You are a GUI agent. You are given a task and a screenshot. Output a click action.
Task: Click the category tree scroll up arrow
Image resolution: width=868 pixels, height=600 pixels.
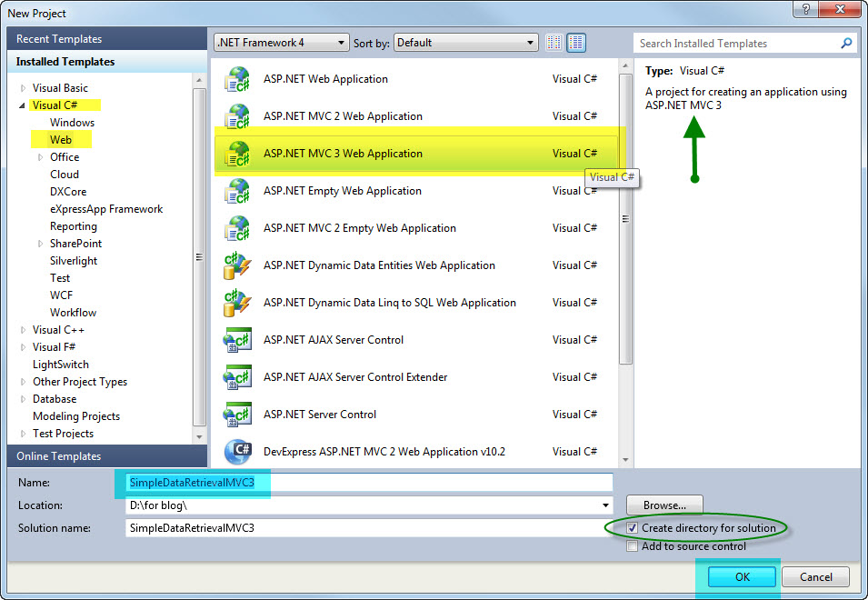coord(199,80)
